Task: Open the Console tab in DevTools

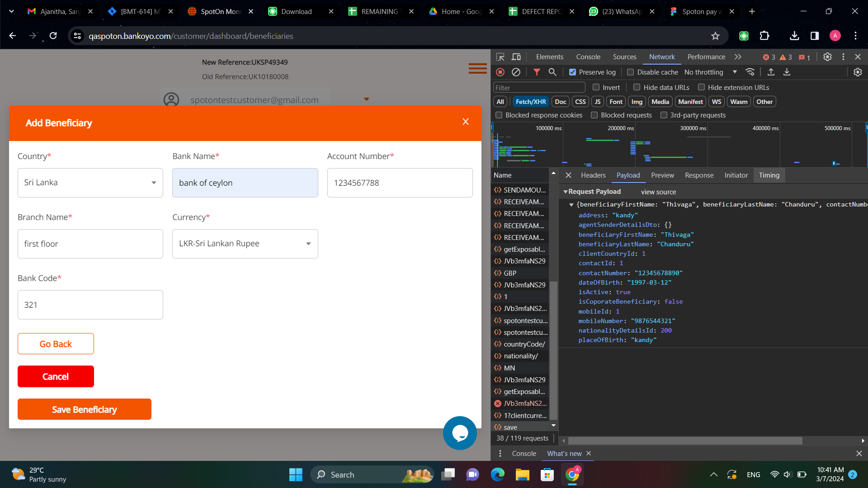Action: [x=588, y=57]
